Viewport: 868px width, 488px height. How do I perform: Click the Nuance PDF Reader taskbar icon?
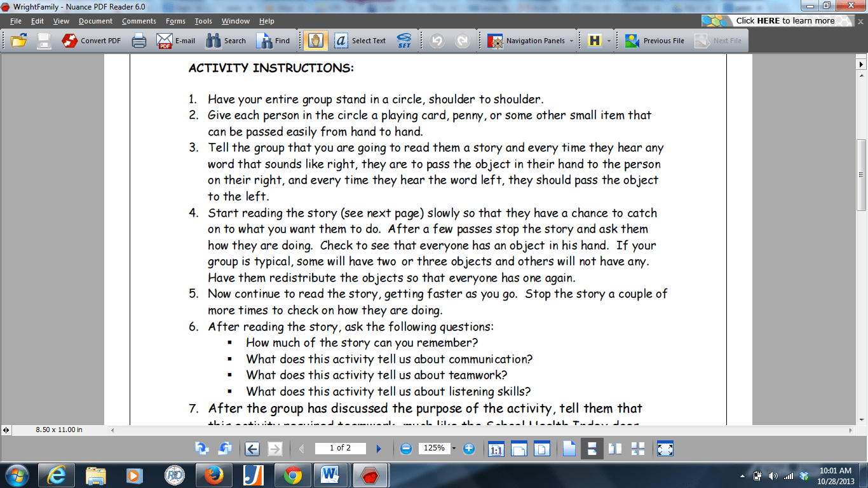point(370,475)
